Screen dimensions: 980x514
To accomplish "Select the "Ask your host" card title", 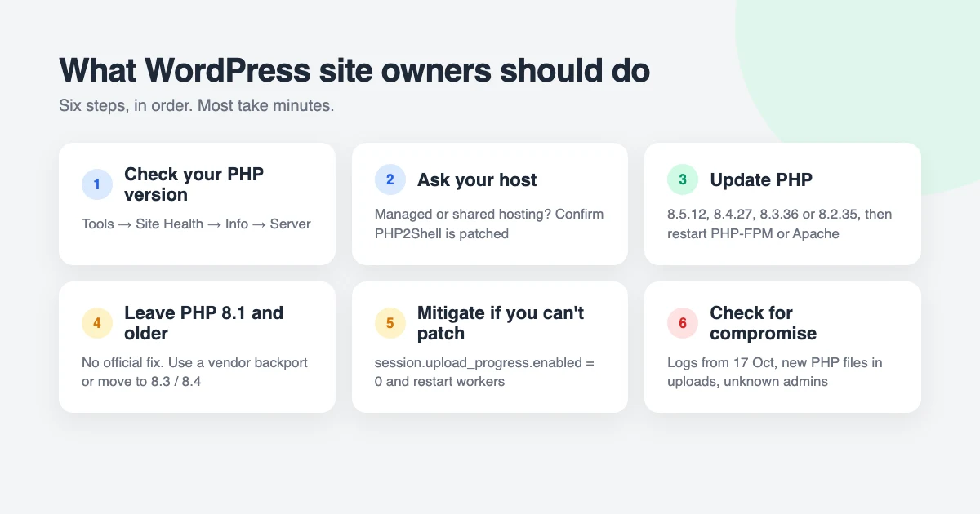I will (477, 179).
